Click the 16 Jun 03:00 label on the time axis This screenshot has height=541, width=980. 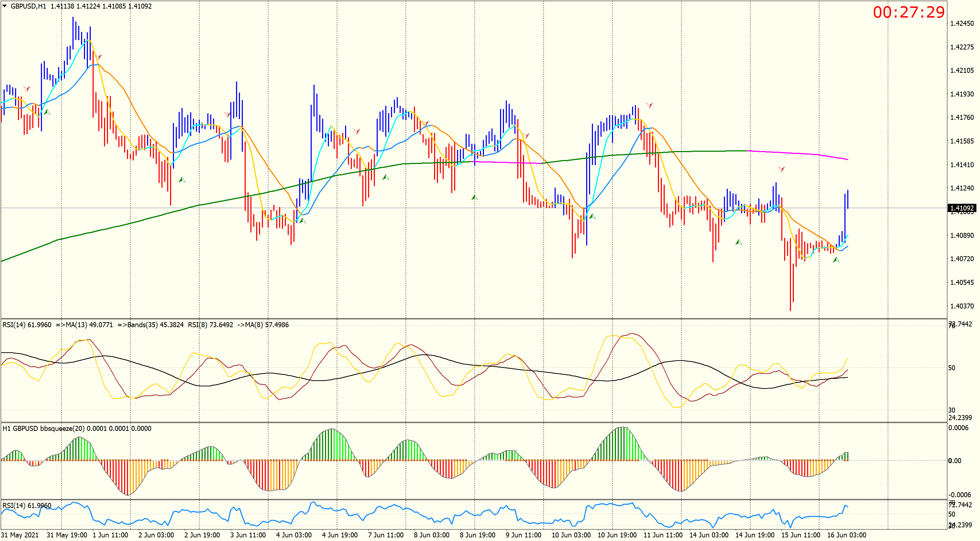point(846,535)
